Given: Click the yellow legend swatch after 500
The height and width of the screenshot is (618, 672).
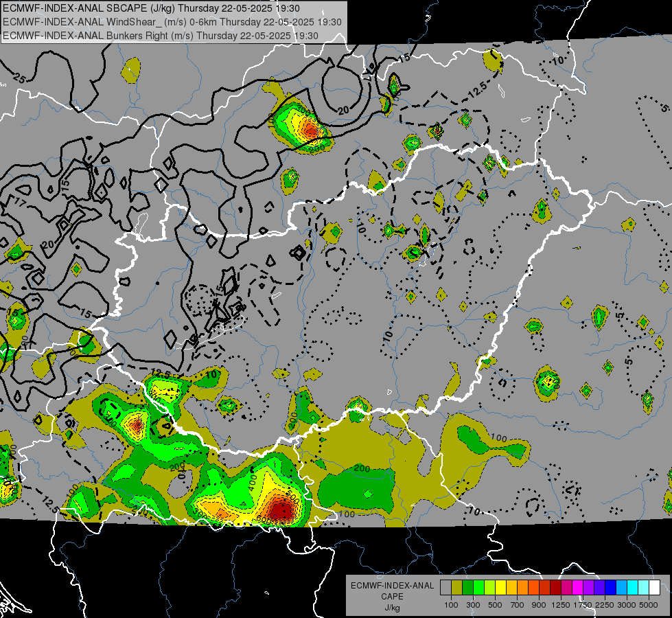Looking at the screenshot, I should tap(500, 587).
